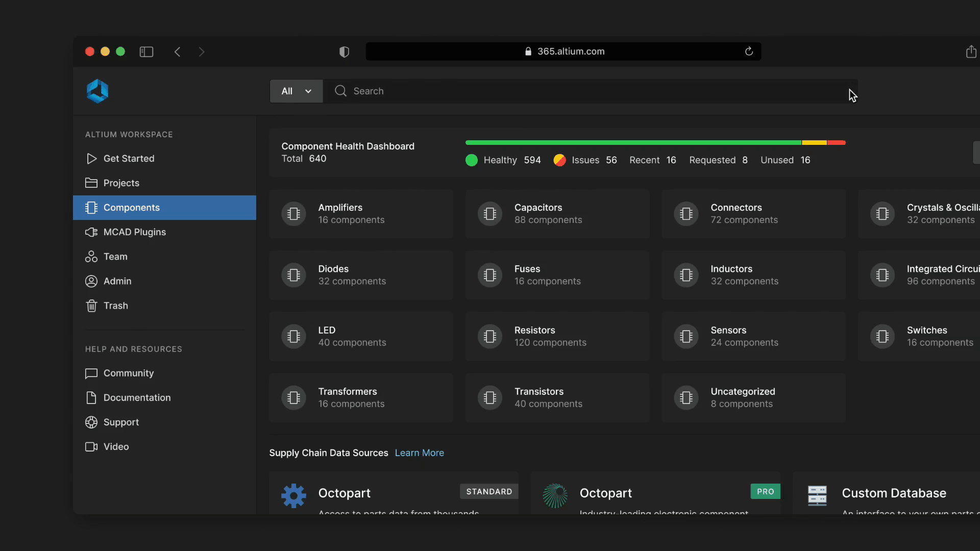Click the orange Issues status dot
This screenshot has height=551, width=980.
click(559, 160)
